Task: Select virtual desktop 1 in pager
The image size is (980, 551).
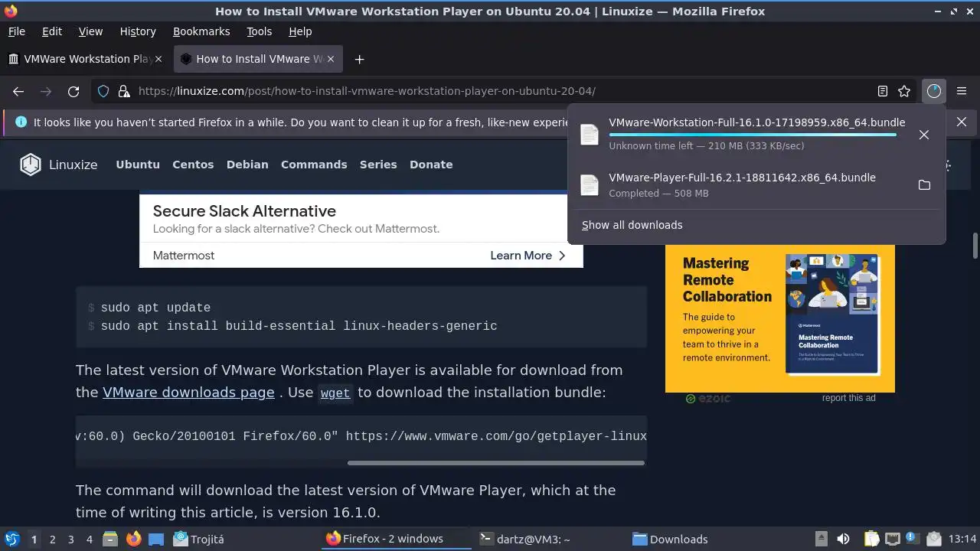Action: tap(34, 539)
